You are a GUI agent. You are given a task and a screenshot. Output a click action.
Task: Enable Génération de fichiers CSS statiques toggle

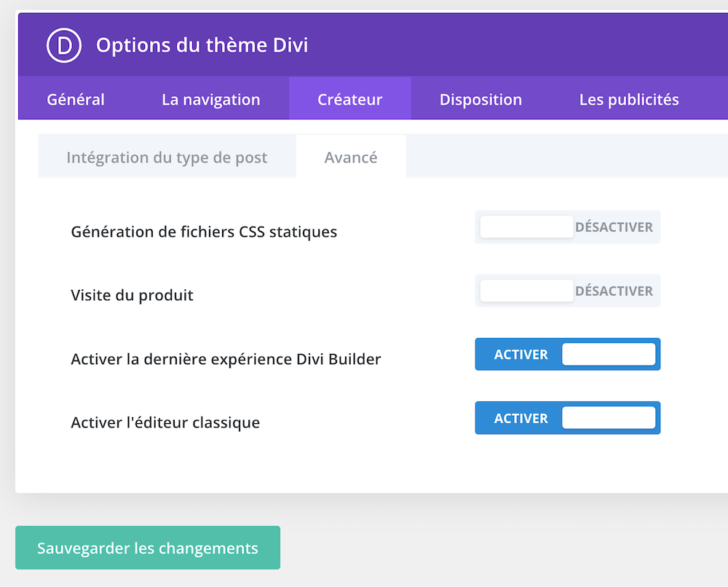[567, 227]
